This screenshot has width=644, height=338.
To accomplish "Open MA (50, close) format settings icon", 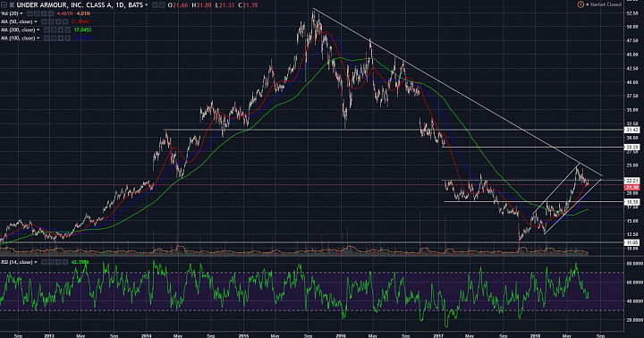I will pos(51,21).
